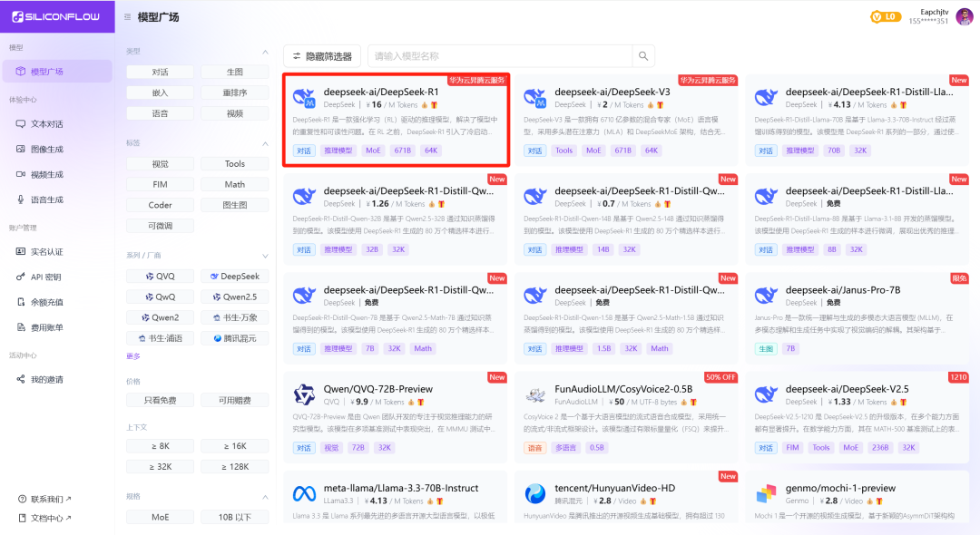The image size is (980, 535).
Task: Click the billing statement sidebar icon
Action: pos(21,327)
